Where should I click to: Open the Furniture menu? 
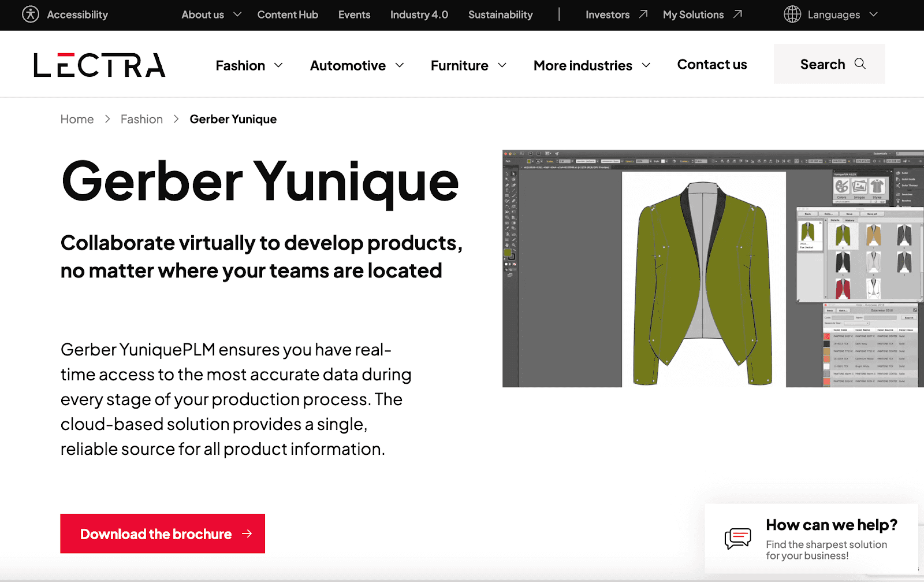(460, 65)
